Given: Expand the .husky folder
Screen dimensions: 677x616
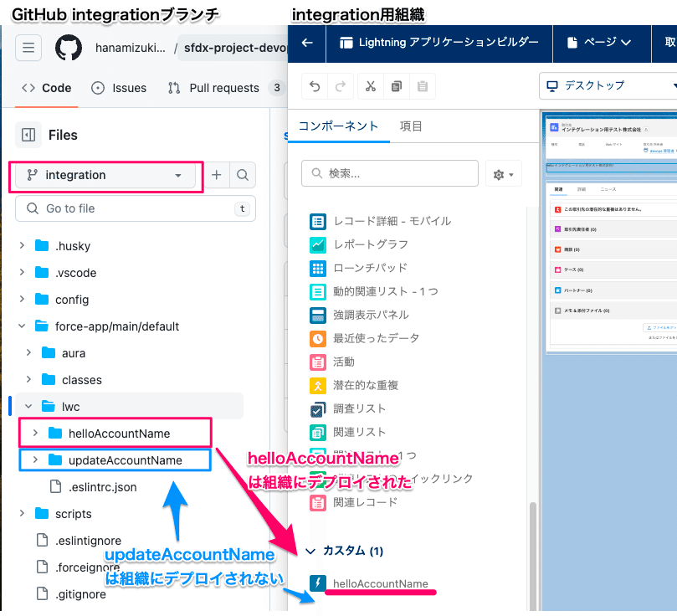Looking at the screenshot, I should click(x=22, y=245).
